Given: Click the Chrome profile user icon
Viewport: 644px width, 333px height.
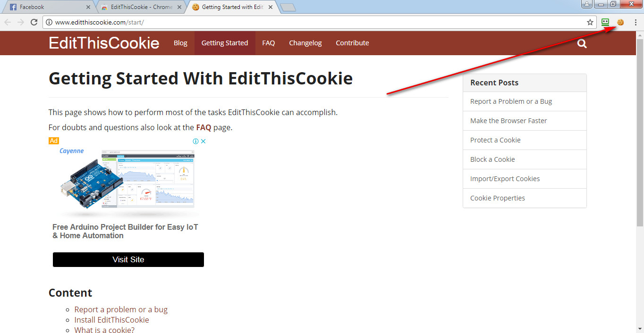Looking at the screenshot, I should pyautogui.click(x=587, y=4).
